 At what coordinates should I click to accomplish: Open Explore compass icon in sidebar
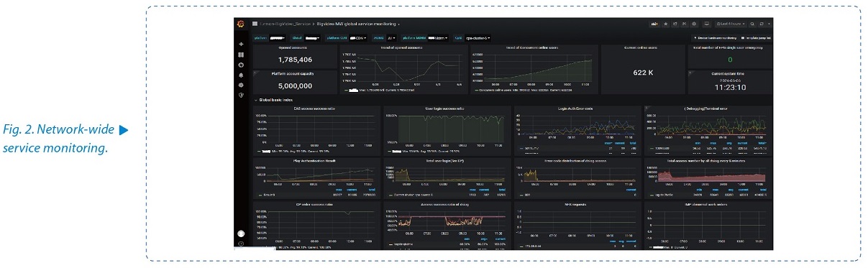coord(242,65)
